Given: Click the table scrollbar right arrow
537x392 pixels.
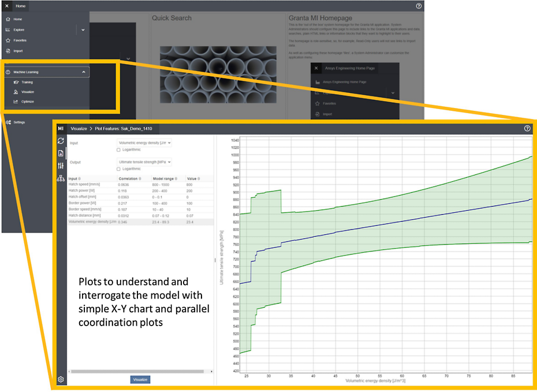Looking at the screenshot, I should click(211, 371).
